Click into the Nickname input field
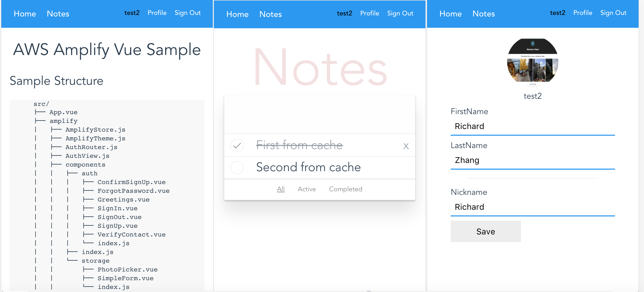 (x=532, y=207)
